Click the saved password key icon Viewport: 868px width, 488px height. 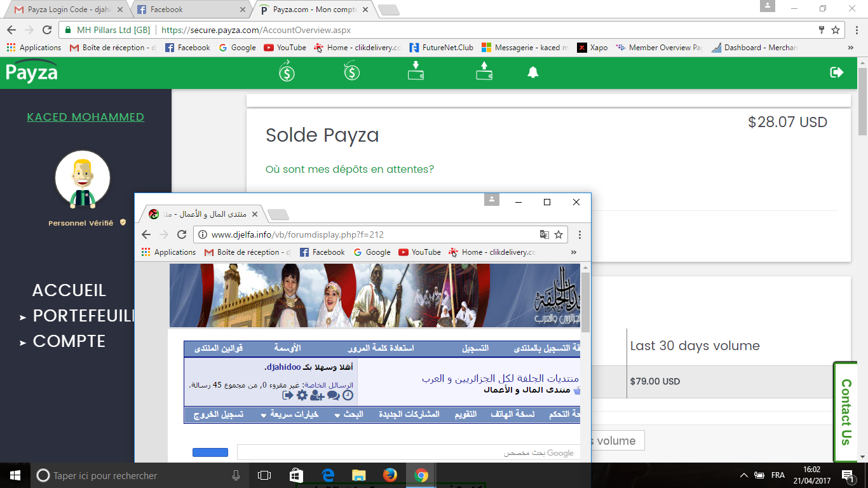point(822,30)
